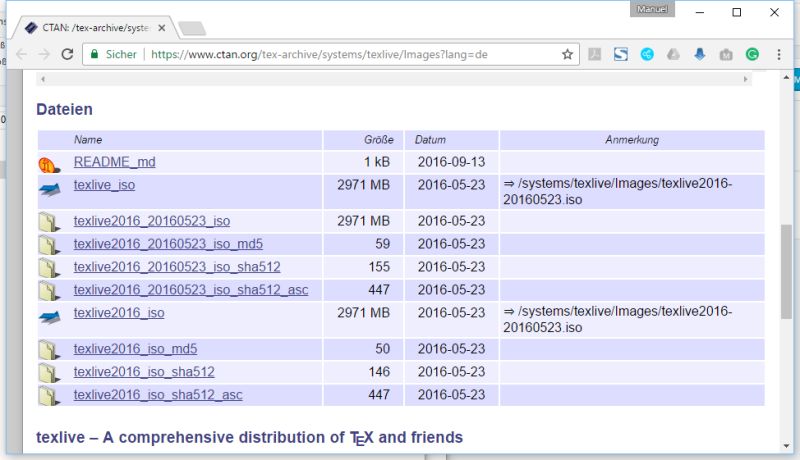
Task: Click the texlive2016_iso_sha512_asc file icon
Action: click(49, 396)
